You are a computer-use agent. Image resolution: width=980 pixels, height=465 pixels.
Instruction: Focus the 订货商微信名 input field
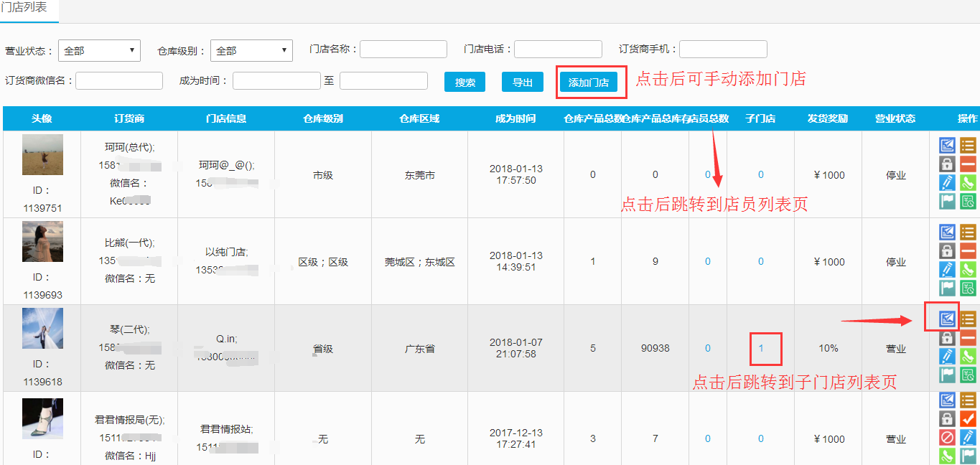119,81
